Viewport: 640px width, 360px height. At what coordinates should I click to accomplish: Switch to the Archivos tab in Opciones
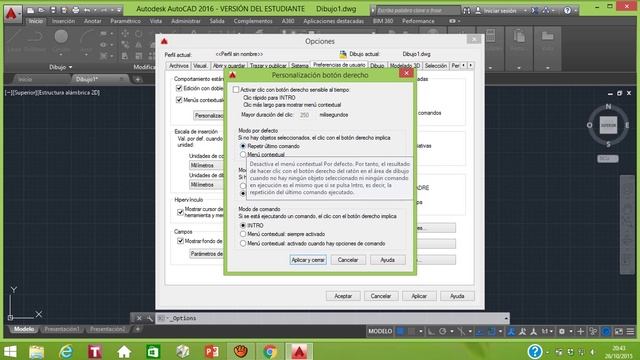click(x=178, y=65)
